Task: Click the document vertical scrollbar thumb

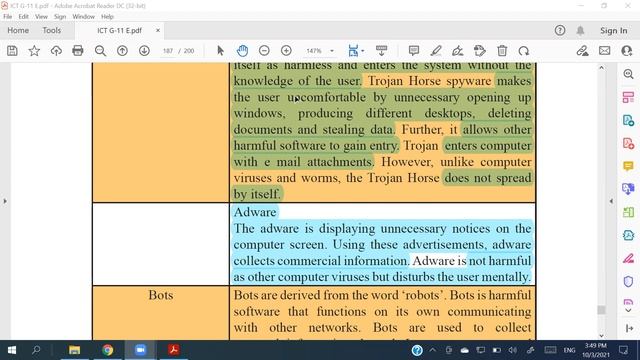Action: pos(601,310)
